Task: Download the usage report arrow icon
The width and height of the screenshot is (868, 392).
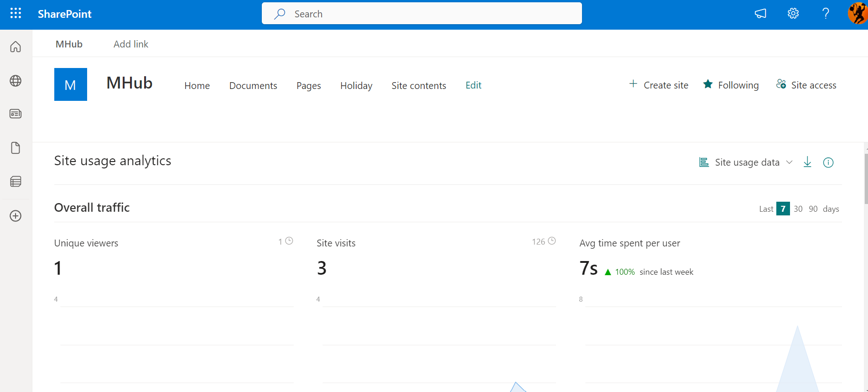Action: (x=807, y=162)
